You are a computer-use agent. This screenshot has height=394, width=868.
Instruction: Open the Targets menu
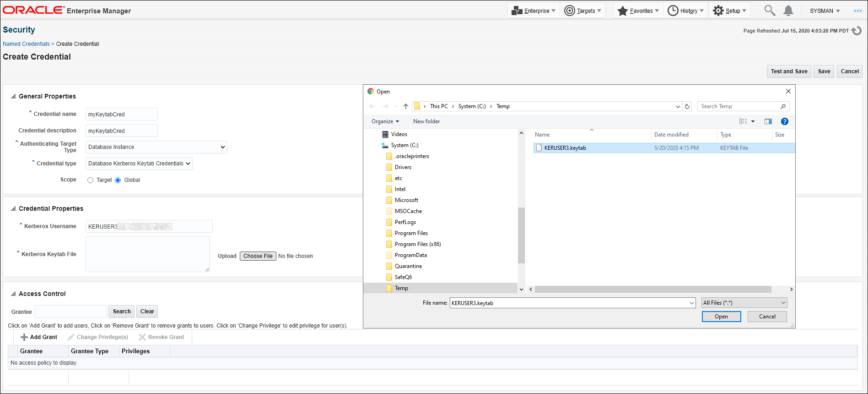tap(582, 11)
